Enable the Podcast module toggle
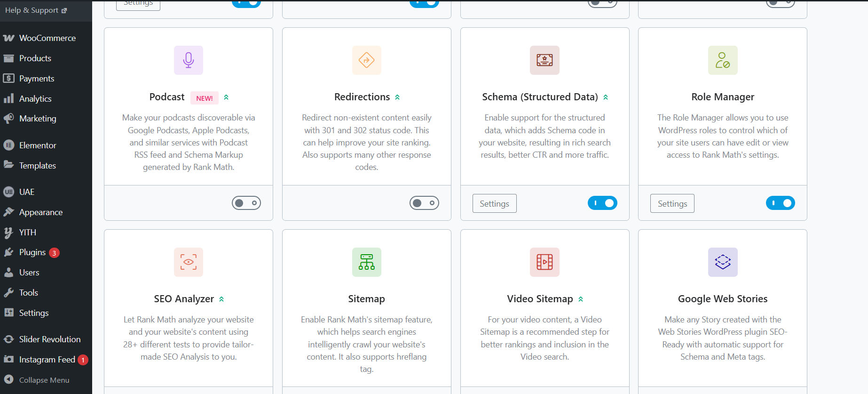Screen dimensions: 868x394 point(246,203)
